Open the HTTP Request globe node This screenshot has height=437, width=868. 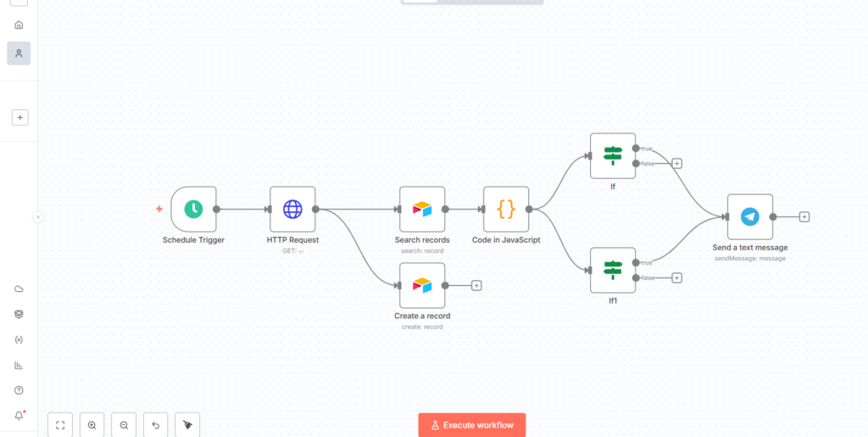click(292, 209)
